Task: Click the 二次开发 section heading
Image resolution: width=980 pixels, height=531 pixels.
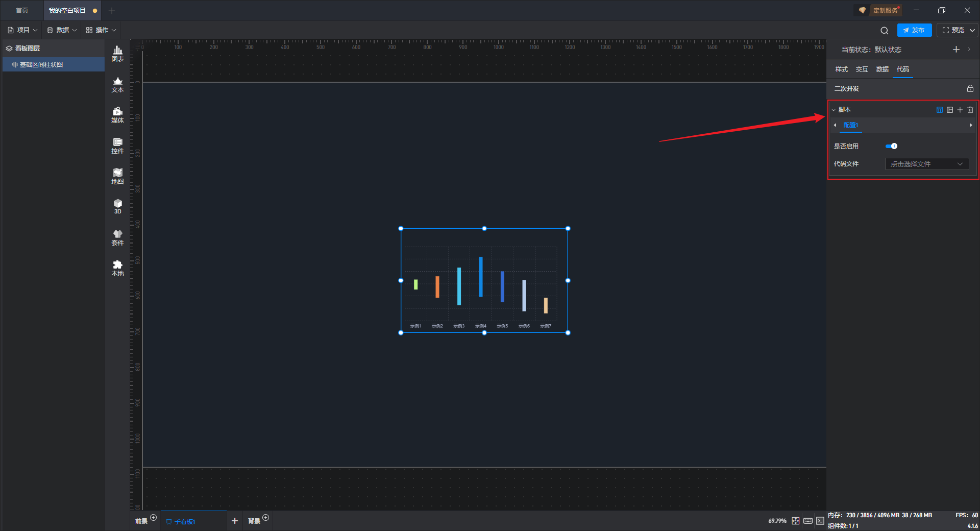Action: (846, 88)
